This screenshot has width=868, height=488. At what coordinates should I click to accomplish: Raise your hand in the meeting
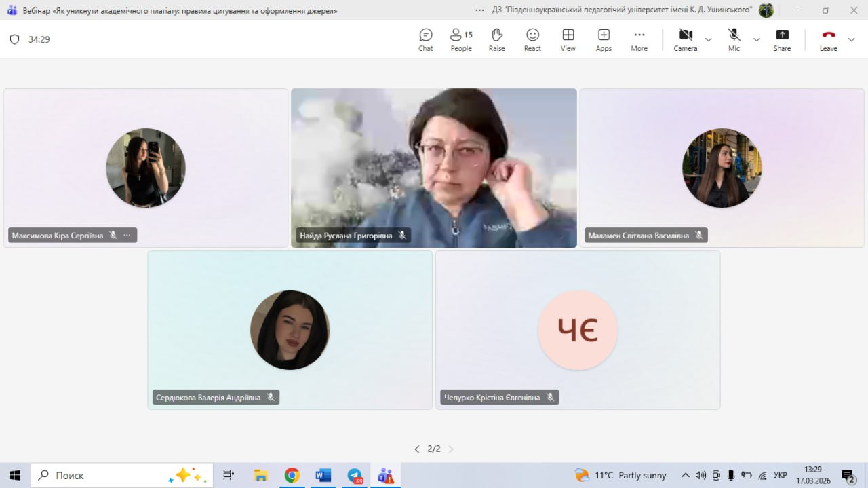(496, 39)
